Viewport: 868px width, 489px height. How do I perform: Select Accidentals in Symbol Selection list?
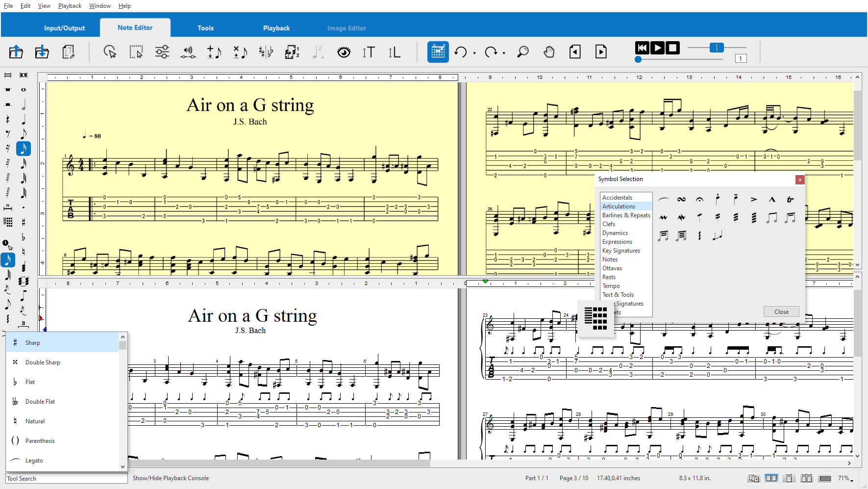coord(626,198)
